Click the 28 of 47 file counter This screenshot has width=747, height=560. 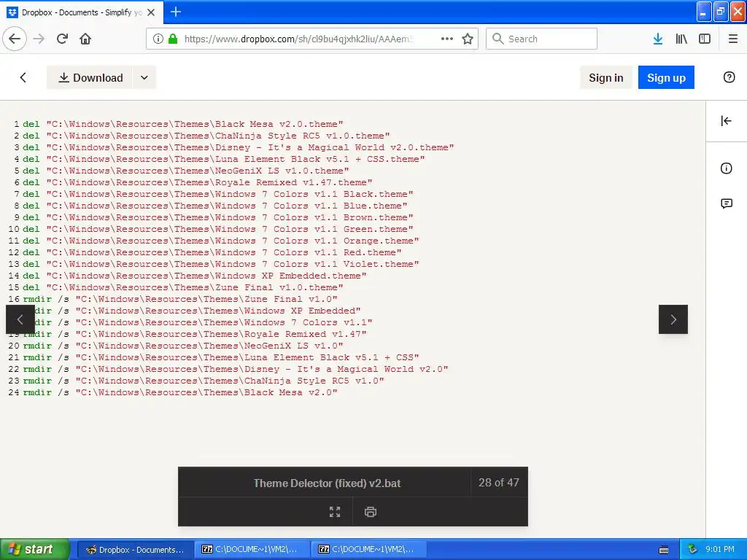click(499, 483)
